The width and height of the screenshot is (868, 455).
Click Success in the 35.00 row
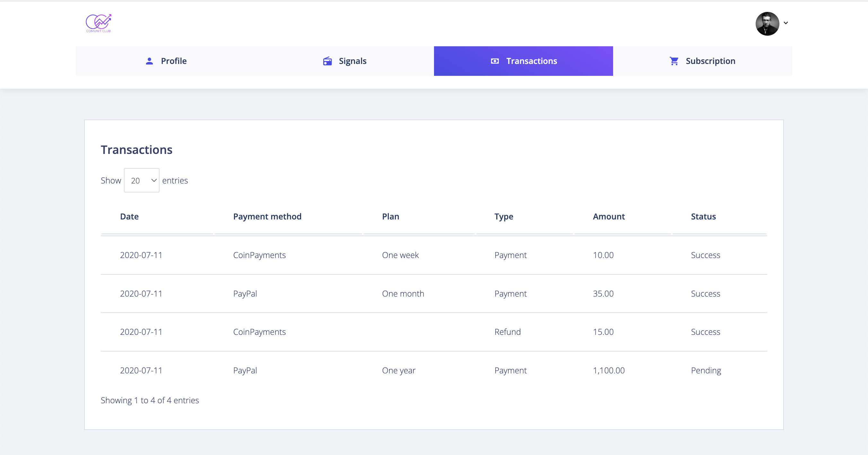tap(706, 293)
